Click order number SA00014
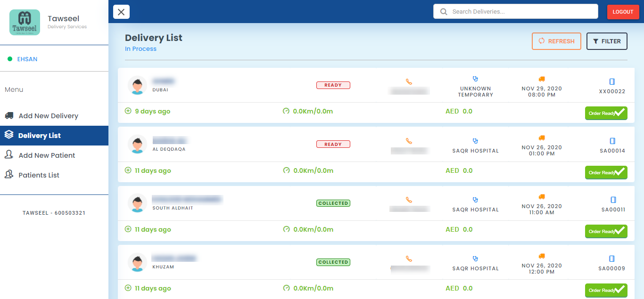The height and width of the screenshot is (299, 644). [x=613, y=151]
